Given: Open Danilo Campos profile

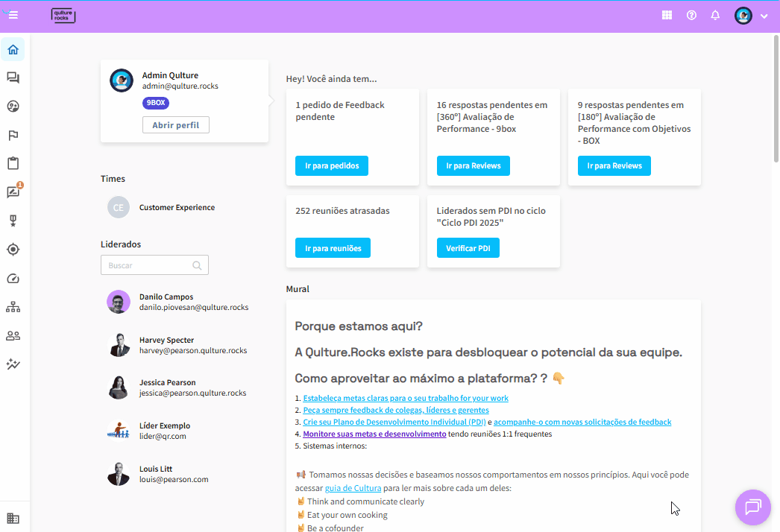Looking at the screenshot, I should tap(166, 297).
